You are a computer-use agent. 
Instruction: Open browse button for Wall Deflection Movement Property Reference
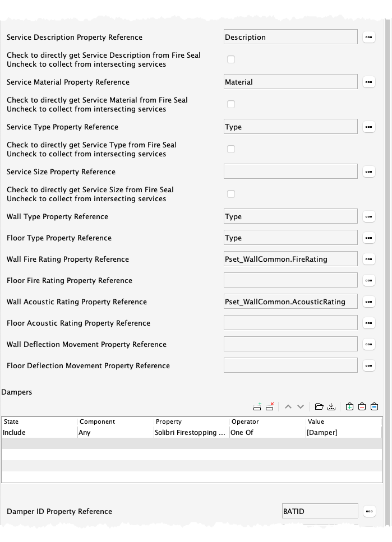click(x=369, y=344)
